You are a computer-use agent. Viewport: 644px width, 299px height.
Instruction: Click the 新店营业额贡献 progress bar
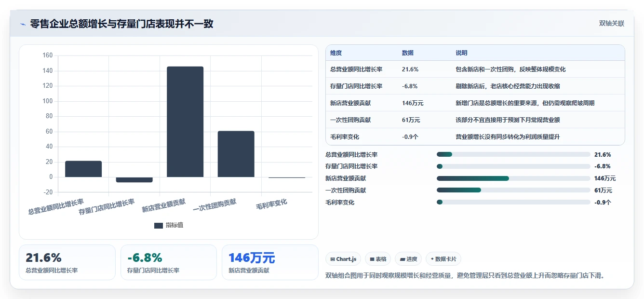[513, 178]
